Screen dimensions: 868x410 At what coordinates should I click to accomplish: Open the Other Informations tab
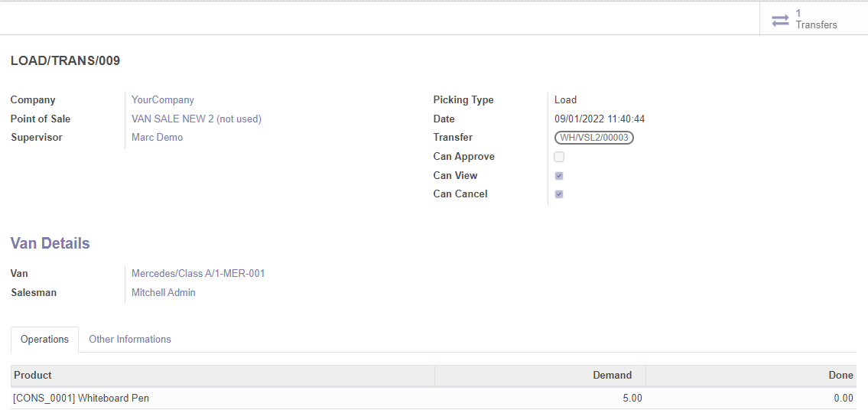[x=130, y=339]
